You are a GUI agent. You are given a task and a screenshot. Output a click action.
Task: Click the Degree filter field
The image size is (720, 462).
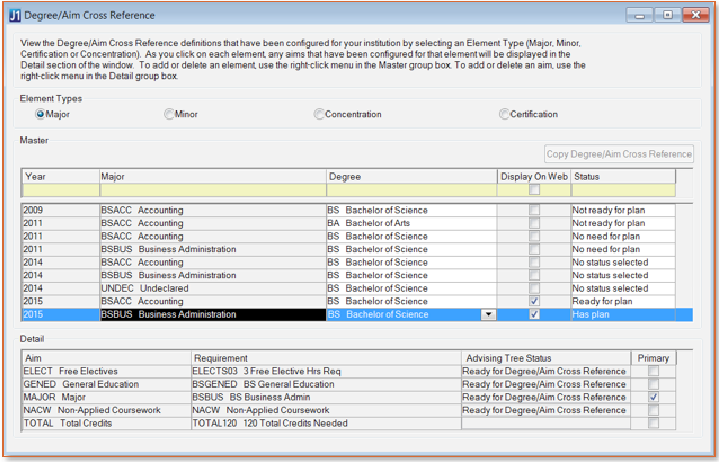(411, 190)
